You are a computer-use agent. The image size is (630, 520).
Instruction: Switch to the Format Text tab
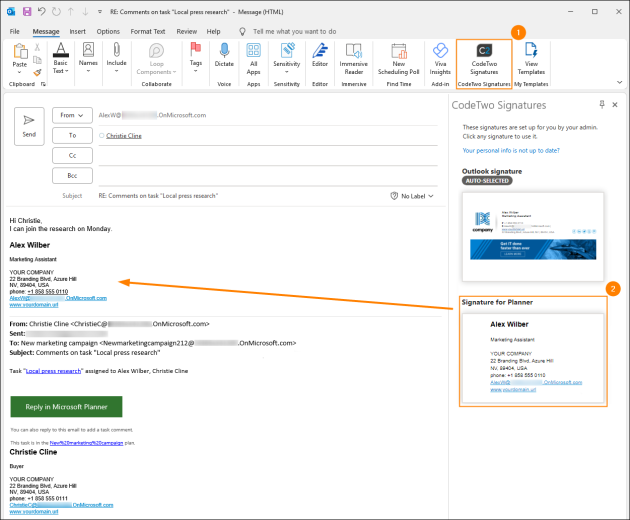tap(148, 31)
